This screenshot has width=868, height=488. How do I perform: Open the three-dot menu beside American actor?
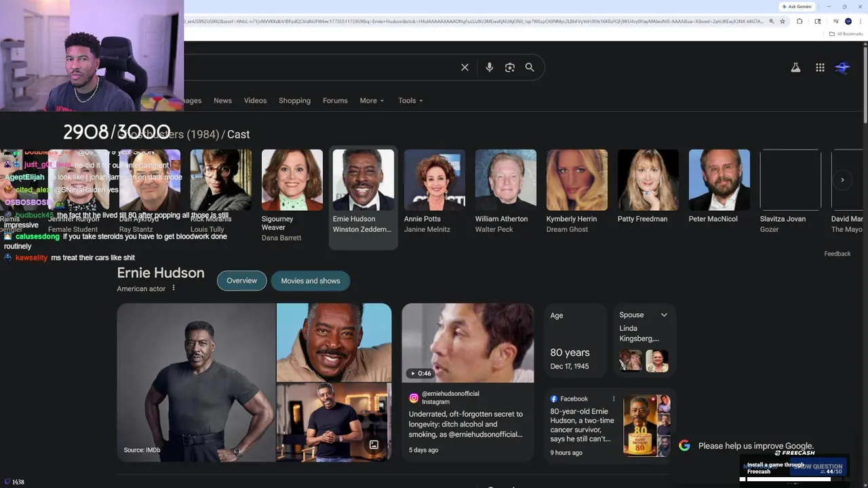tap(174, 288)
